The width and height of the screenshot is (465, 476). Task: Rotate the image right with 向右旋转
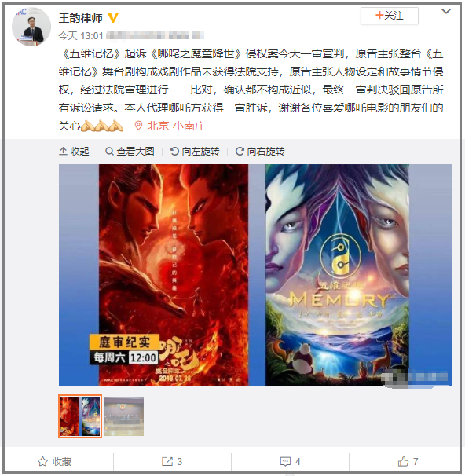point(260,151)
